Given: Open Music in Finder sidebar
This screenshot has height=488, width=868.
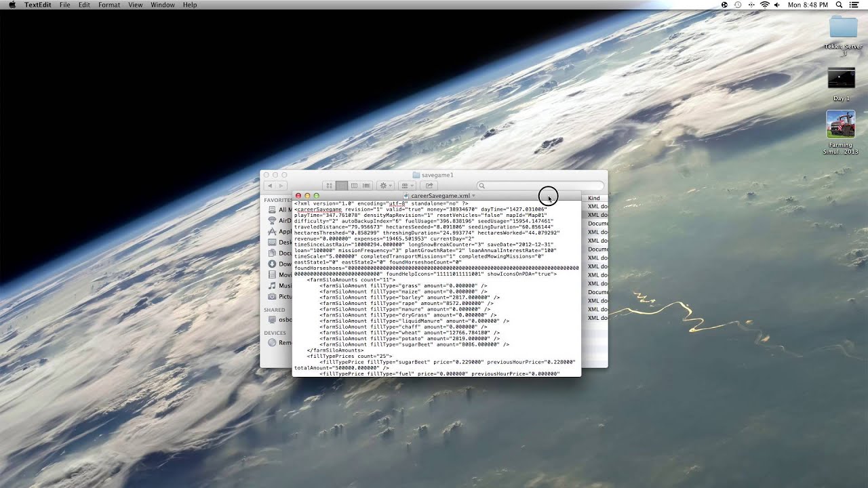Looking at the screenshot, I should tap(280, 286).
